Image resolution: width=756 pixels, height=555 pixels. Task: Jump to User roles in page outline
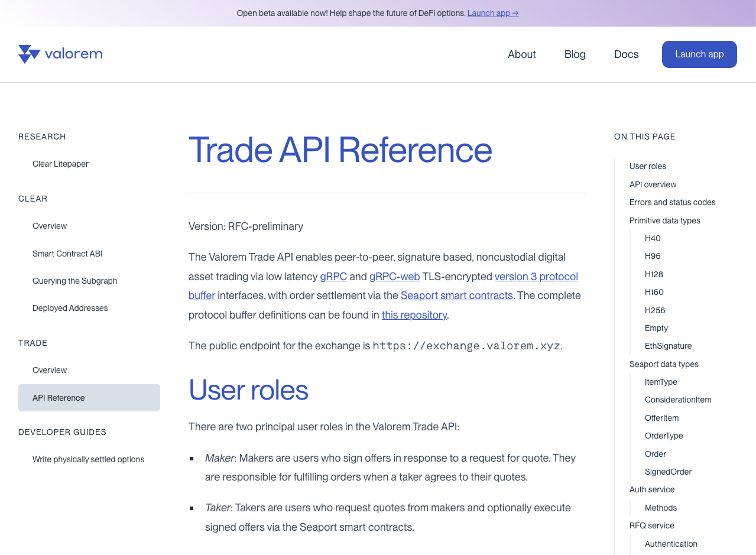tap(648, 166)
